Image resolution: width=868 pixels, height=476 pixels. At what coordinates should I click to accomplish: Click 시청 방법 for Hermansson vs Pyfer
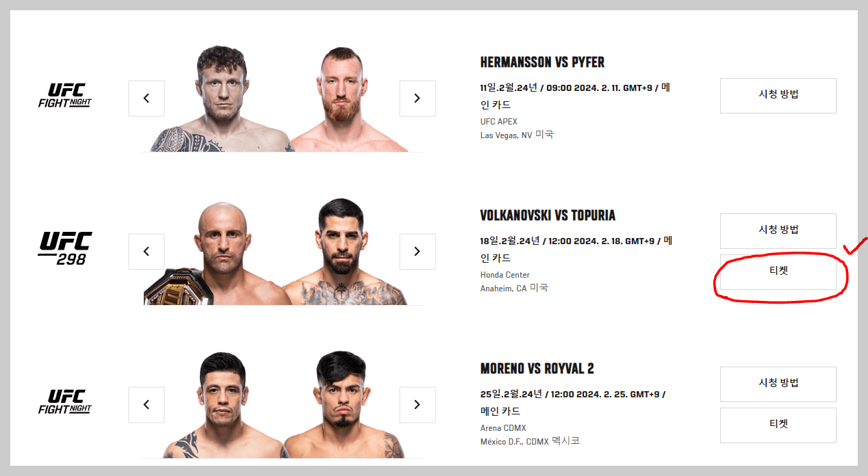click(778, 95)
